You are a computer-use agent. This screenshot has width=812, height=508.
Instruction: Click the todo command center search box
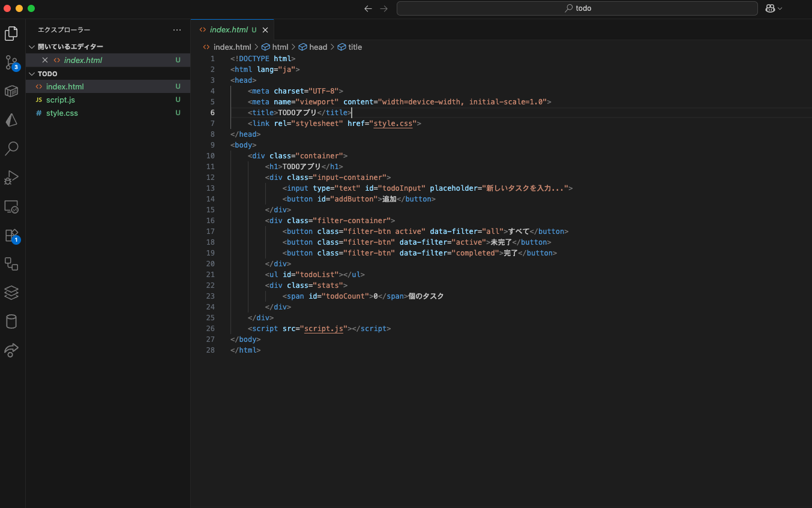pyautogui.click(x=577, y=8)
